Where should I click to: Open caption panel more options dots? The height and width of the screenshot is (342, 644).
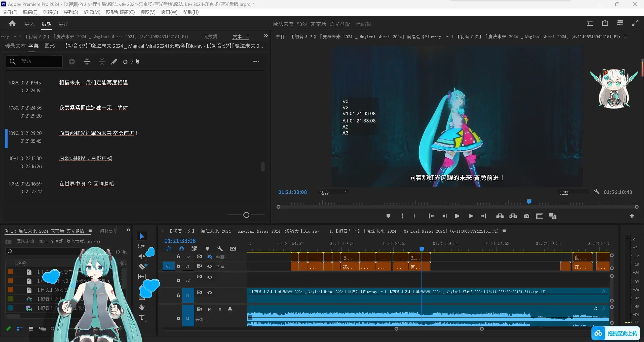click(x=256, y=62)
